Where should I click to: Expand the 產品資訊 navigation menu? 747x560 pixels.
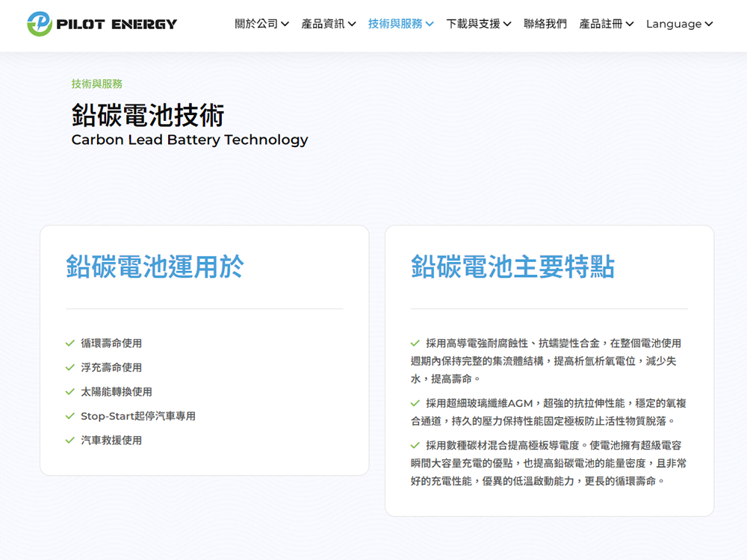(x=328, y=24)
